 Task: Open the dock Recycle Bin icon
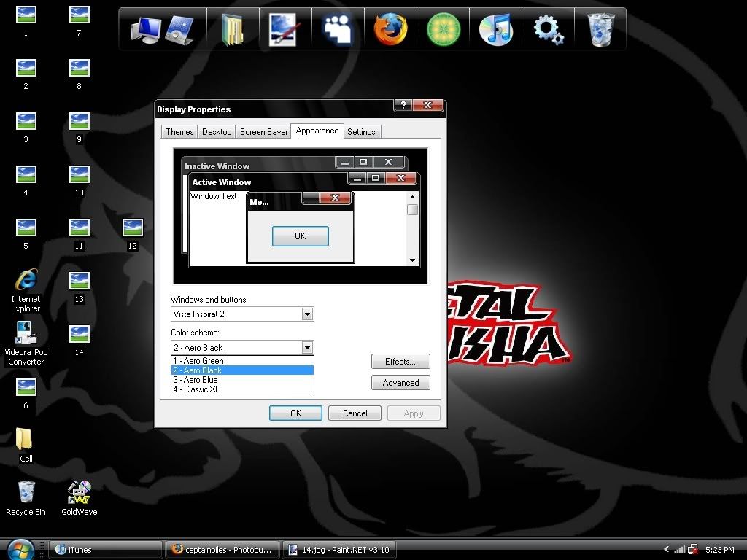(x=601, y=29)
